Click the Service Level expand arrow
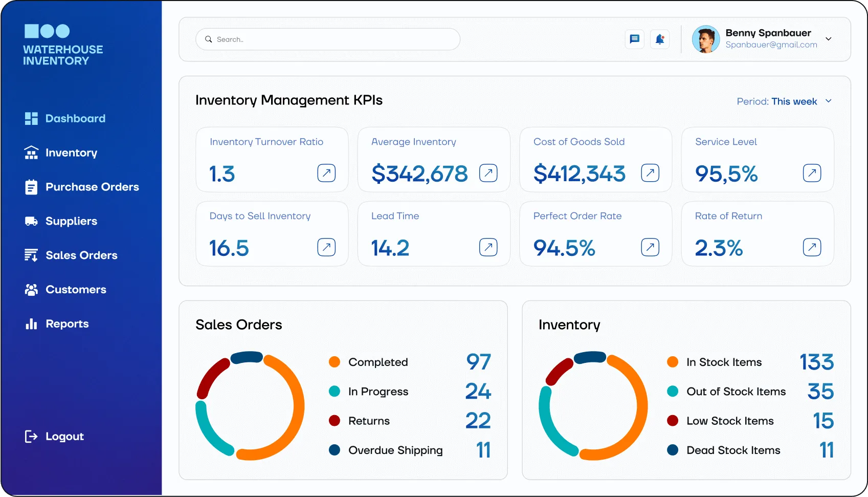 (x=812, y=173)
